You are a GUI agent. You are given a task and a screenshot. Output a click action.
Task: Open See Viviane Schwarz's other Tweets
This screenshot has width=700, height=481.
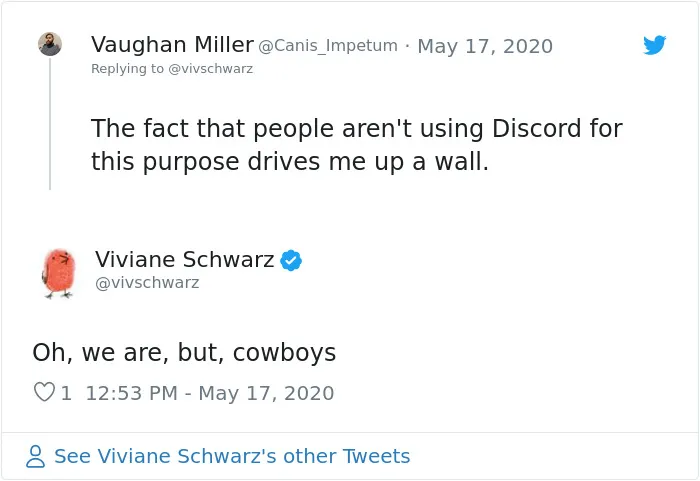click(x=232, y=456)
